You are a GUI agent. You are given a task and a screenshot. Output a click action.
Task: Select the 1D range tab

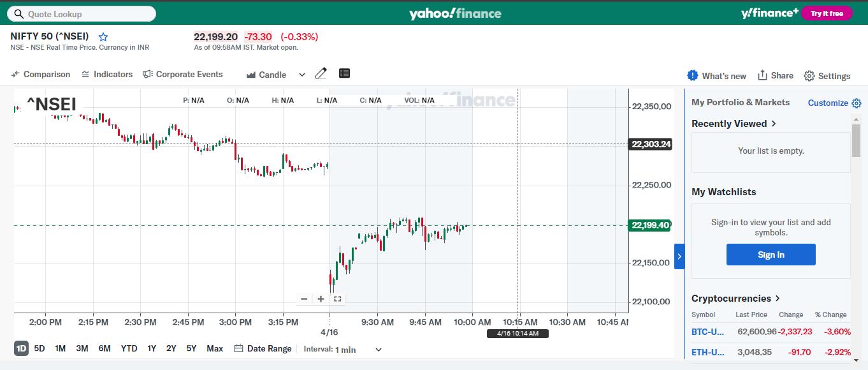[x=21, y=348]
